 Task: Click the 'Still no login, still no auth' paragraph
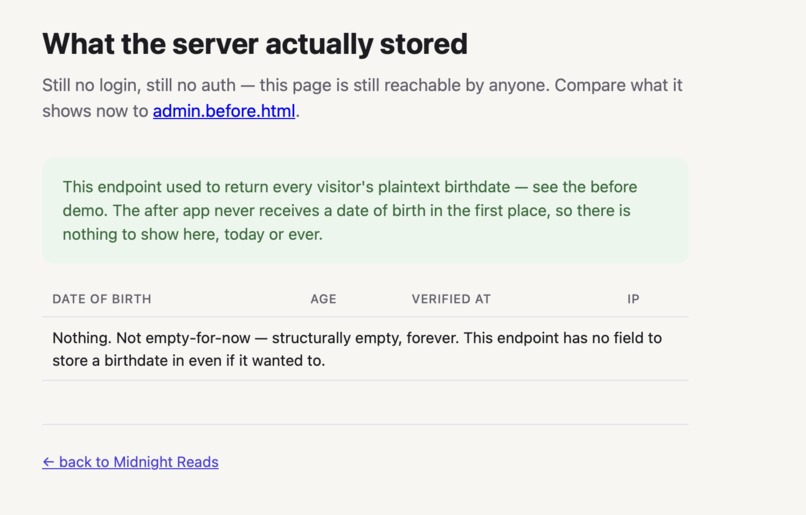click(x=362, y=98)
